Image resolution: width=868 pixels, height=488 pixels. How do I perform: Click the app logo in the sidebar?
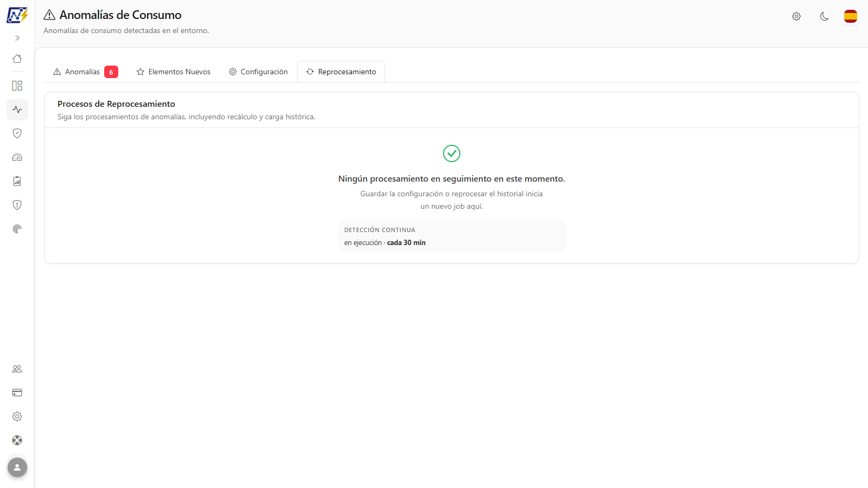click(17, 15)
